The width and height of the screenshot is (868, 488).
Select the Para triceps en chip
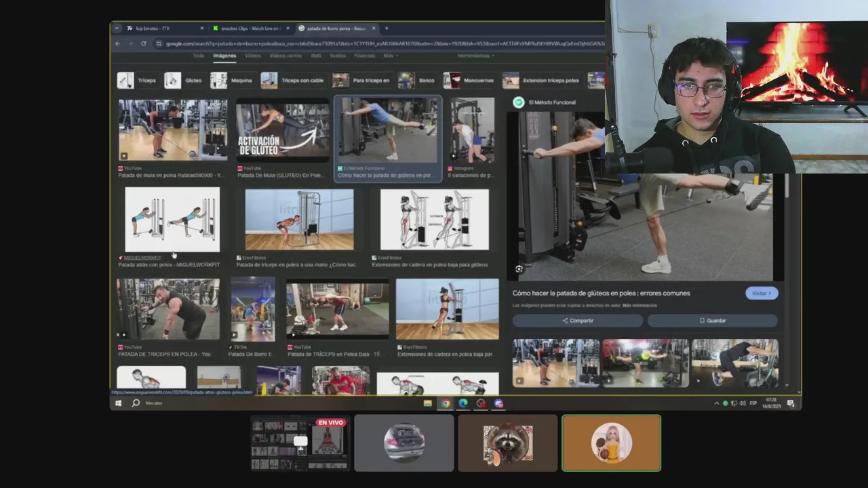361,81
